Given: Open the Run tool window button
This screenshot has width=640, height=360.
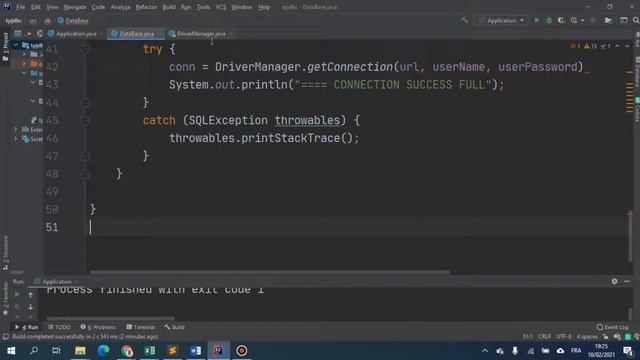Looking at the screenshot, I should pos(27,327).
